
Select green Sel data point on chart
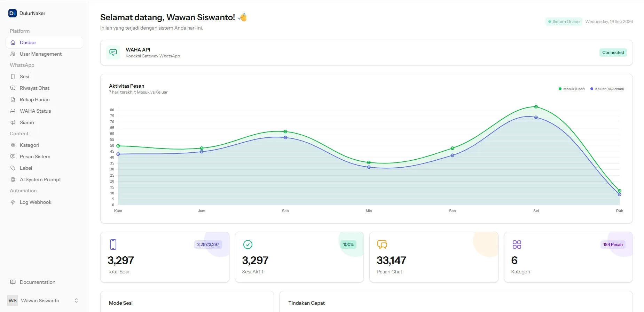[536, 107]
